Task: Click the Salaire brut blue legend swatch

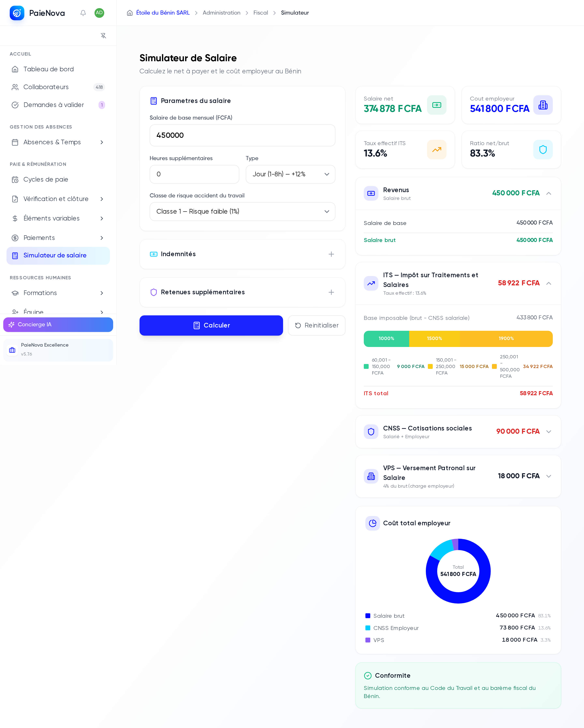Action: (368, 616)
